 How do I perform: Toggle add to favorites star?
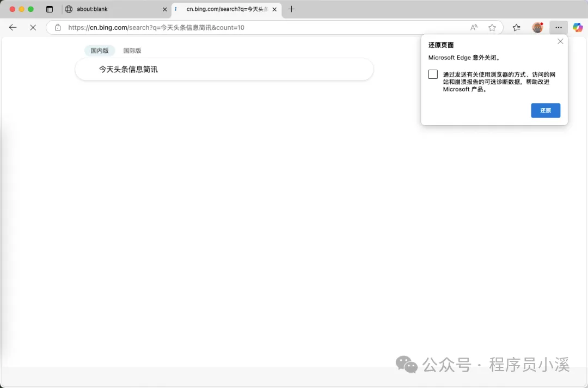click(492, 27)
